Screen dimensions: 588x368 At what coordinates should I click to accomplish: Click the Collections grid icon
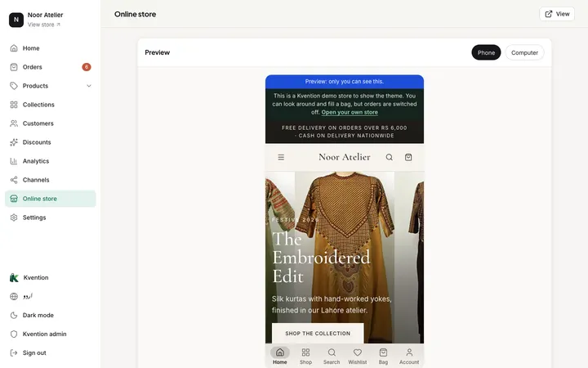(14, 105)
